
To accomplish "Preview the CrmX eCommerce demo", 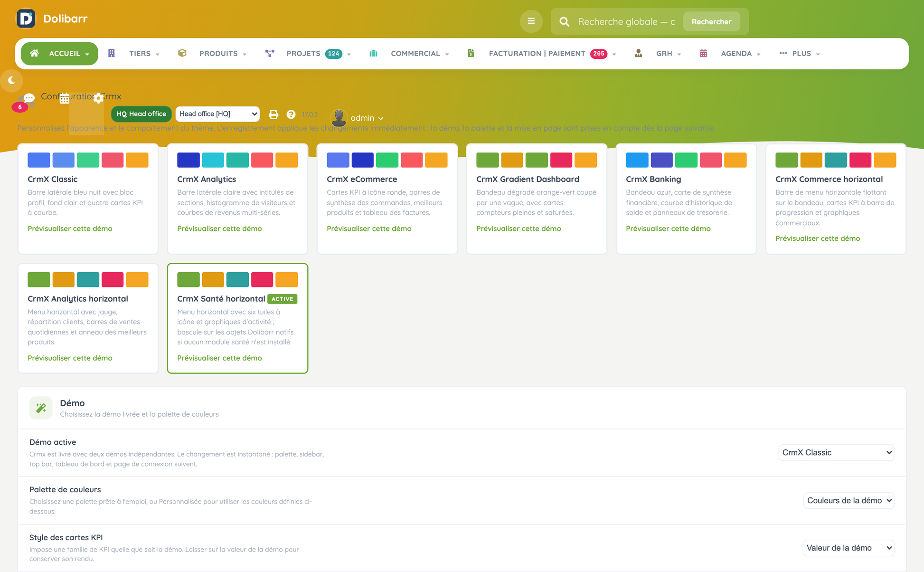I will click(369, 229).
